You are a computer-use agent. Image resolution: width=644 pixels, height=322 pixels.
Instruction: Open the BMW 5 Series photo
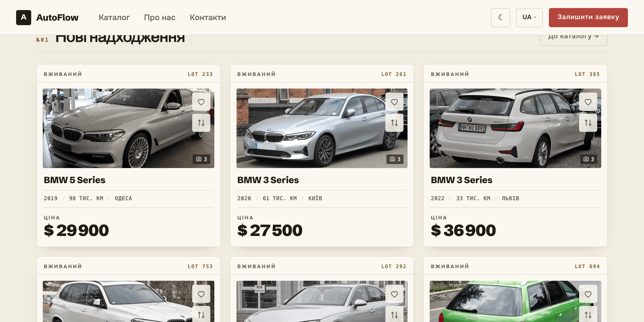click(x=128, y=128)
